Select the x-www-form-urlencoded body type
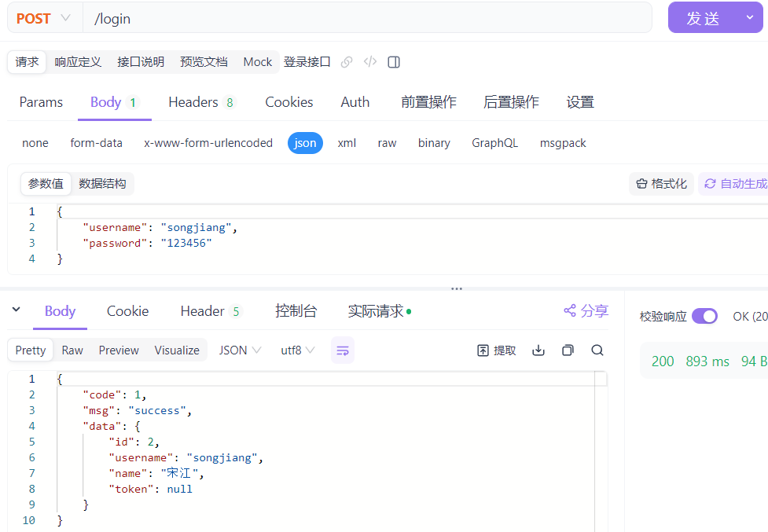This screenshot has height=532, width=768. click(208, 143)
